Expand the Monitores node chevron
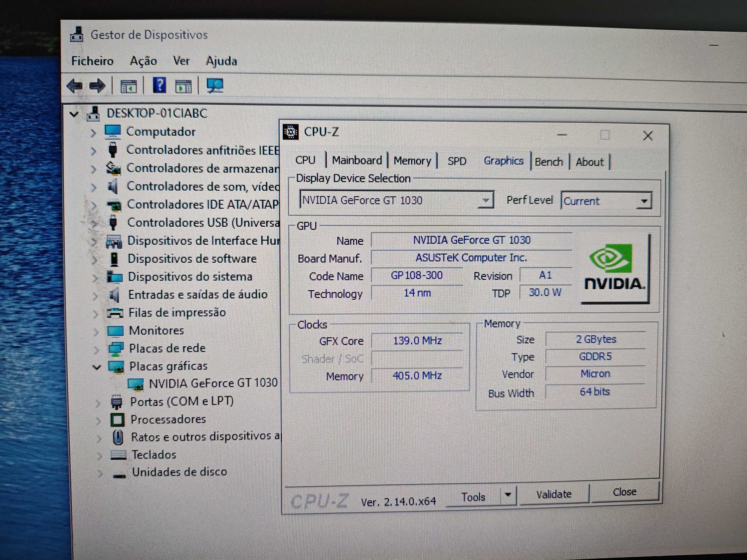747x560 pixels. (x=96, y=332)
